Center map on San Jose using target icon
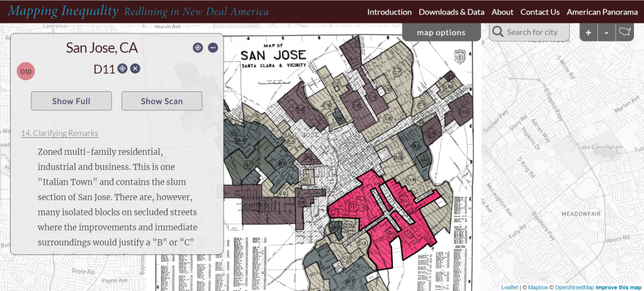Screen dimensions: 644x291 (198, 48)
